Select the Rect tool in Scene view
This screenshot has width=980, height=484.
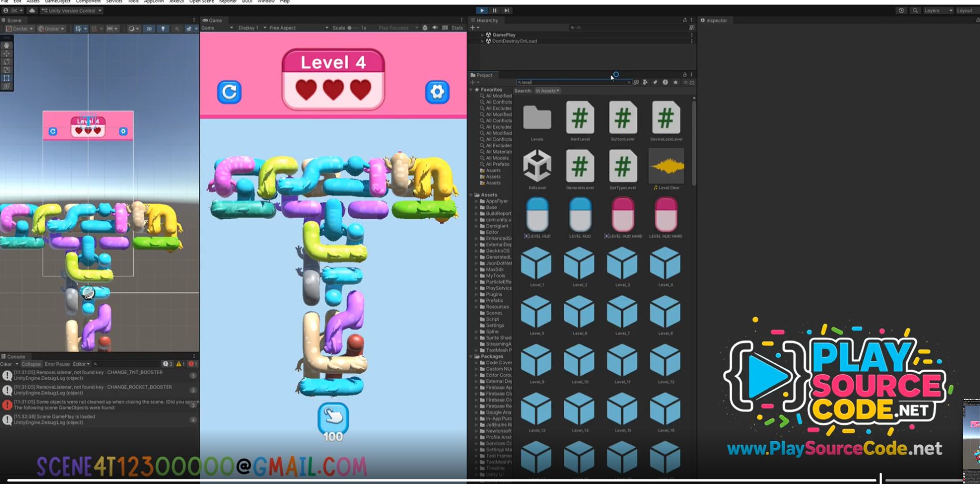pyautogui.click(x=7, y=78)
